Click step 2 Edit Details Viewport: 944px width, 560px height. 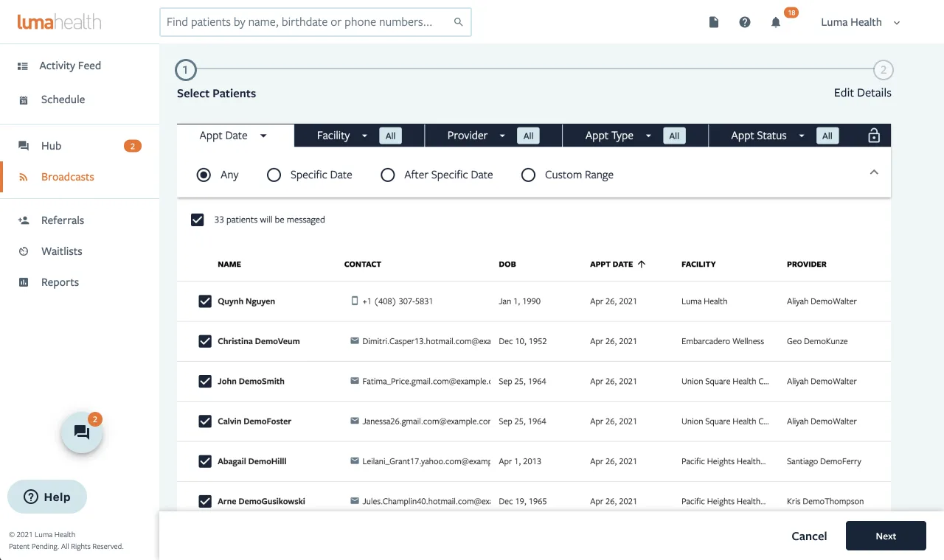pyautogui.click(x=884, y=71)
